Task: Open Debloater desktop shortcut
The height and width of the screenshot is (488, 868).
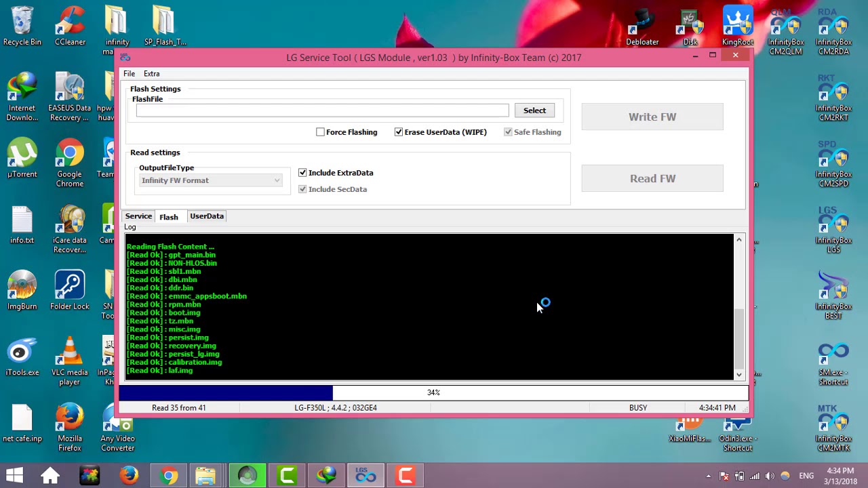Action: coord(642,26)
